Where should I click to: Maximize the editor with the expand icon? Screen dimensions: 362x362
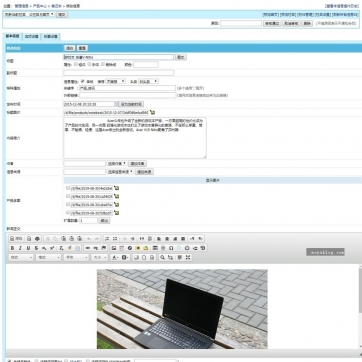click(188, 257)
